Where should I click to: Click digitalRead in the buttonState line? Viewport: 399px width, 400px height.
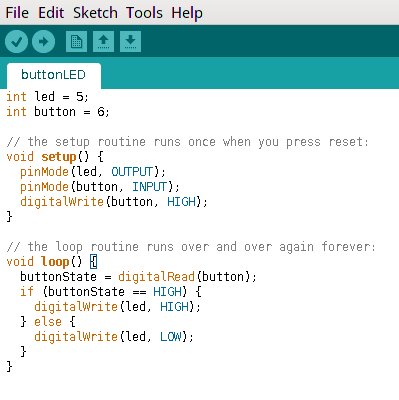[x=156, y=277]
